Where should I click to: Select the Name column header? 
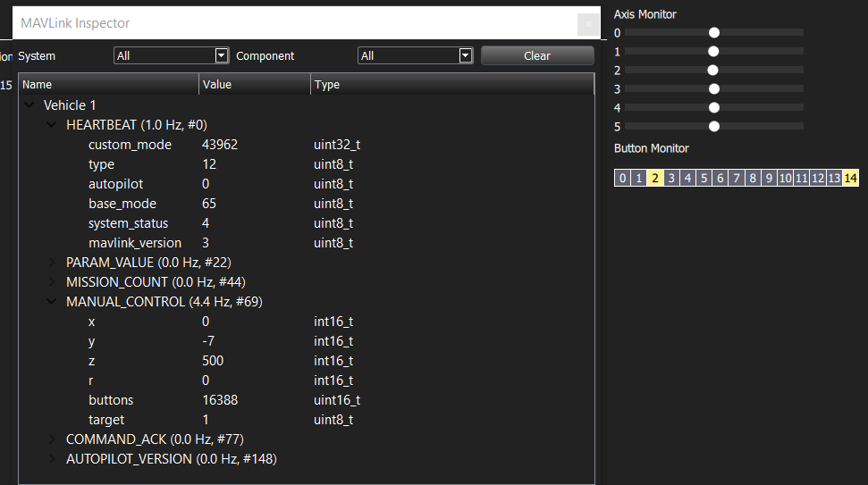point(108,85)
